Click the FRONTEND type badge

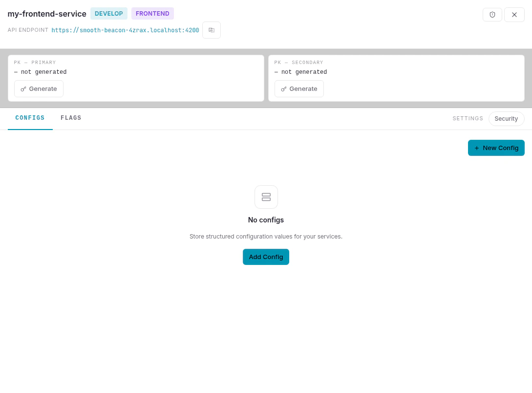pos(152,14)
